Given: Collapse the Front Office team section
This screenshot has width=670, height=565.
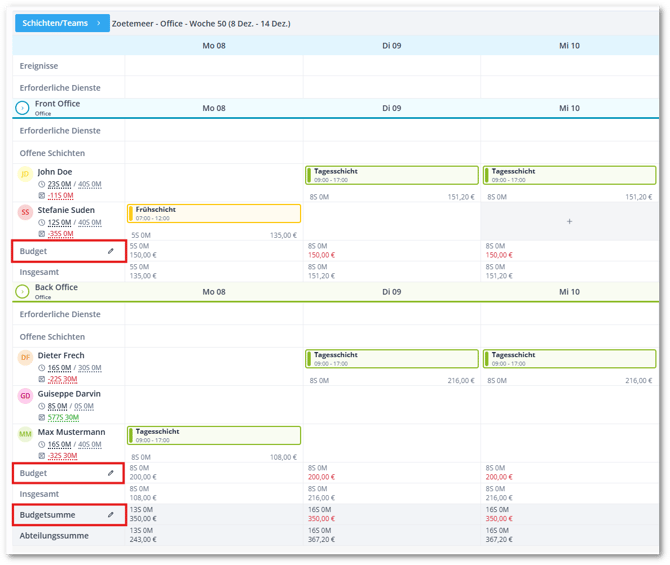Looking at the screenshot, I should 22,107.
